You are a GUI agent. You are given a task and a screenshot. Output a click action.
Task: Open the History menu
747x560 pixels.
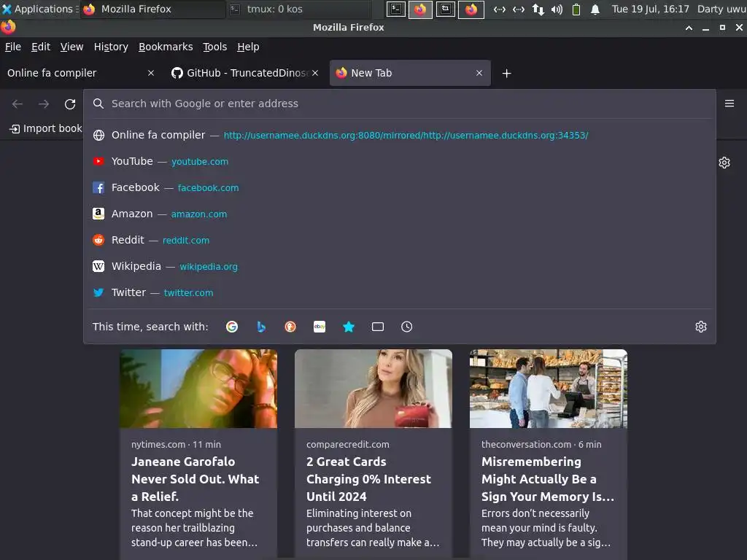point(111,47)
